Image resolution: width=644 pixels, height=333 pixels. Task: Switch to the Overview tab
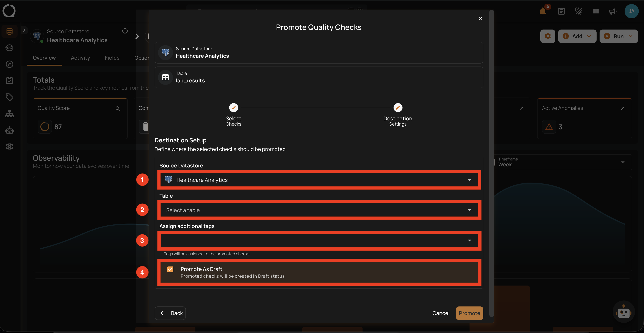[x=44, y=58]
